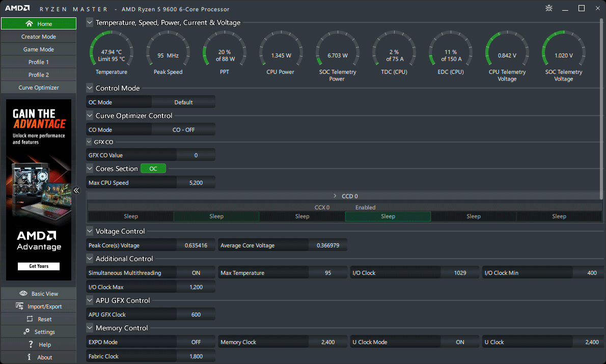Click Average Core Voltage value 0.366979
Viewport: 606px width, 364px height.
click(x=328, y=245)
